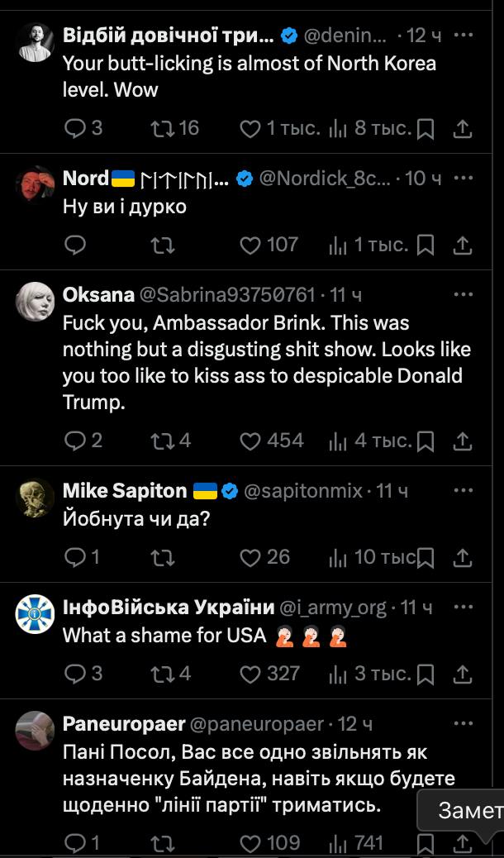Like Mike Sapiton's tweet with 26 likes

250,558
